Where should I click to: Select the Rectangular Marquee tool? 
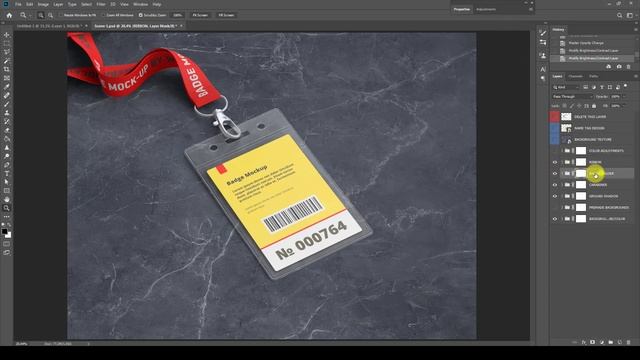(7, 43)
